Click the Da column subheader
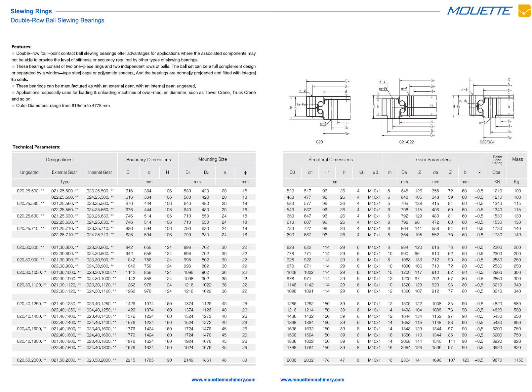Screen dimensions: 532x392 [404, 173]
